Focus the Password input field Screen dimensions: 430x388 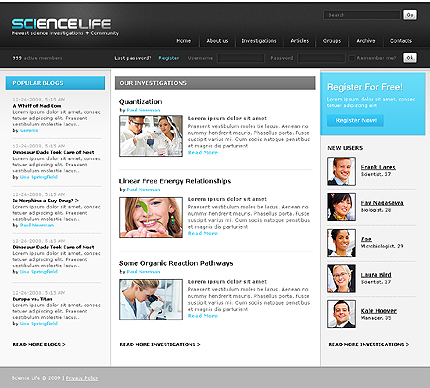(x=321, y=58)
